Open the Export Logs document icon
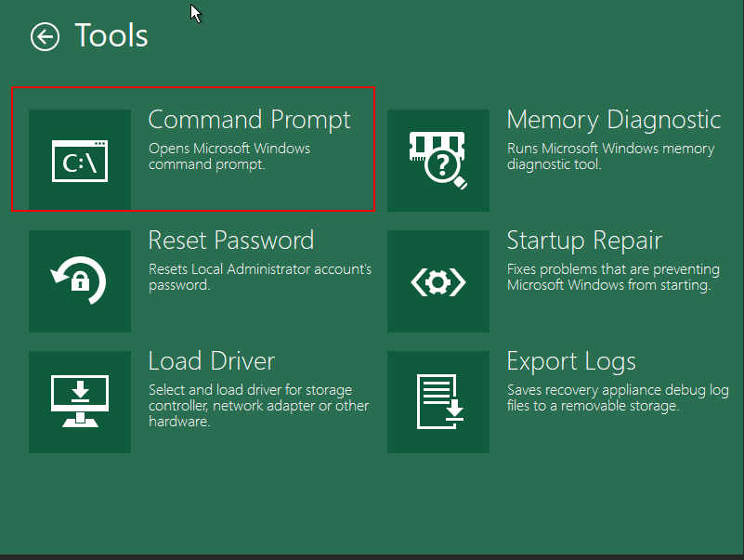 438,401
